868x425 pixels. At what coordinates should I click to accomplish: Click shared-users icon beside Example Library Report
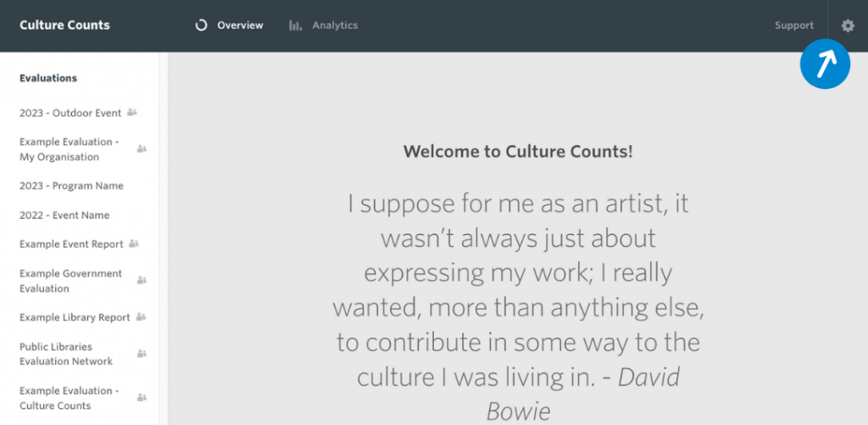[141, 317]
